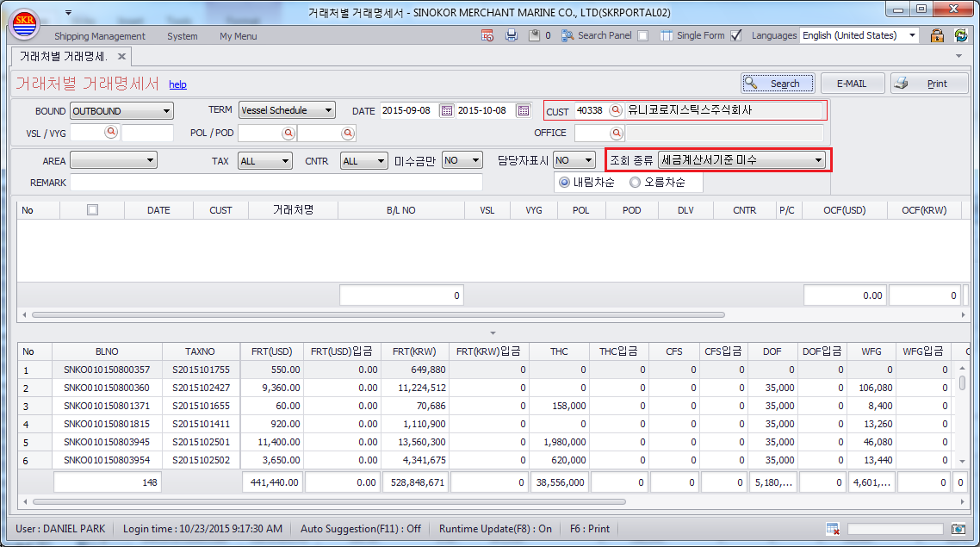Click the TAXNO column header

point(200,351)
